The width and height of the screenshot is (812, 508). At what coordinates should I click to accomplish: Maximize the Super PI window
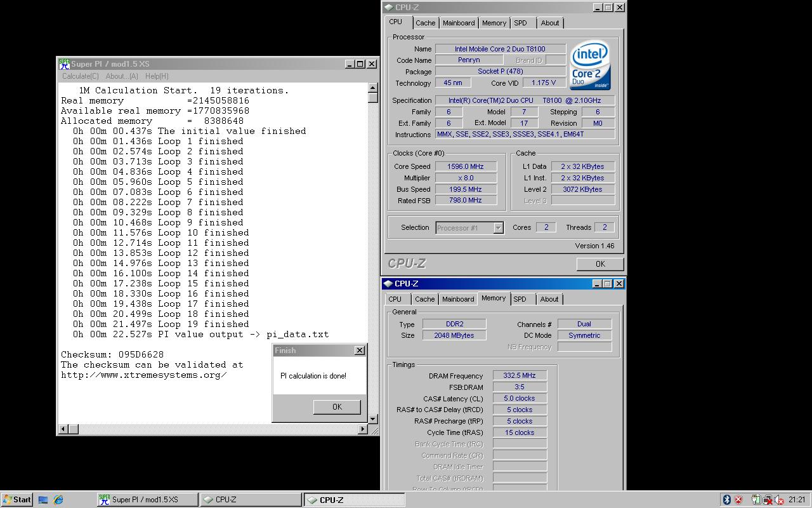point(360,63)
